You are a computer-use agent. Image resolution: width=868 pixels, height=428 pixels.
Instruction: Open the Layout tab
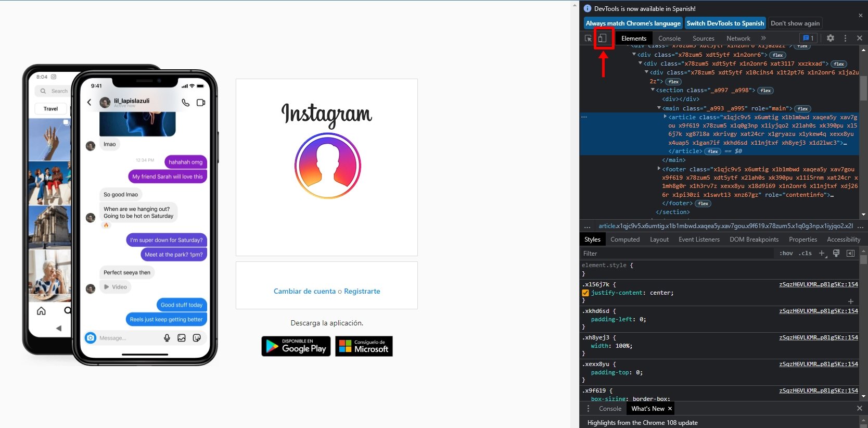point(659,240)
